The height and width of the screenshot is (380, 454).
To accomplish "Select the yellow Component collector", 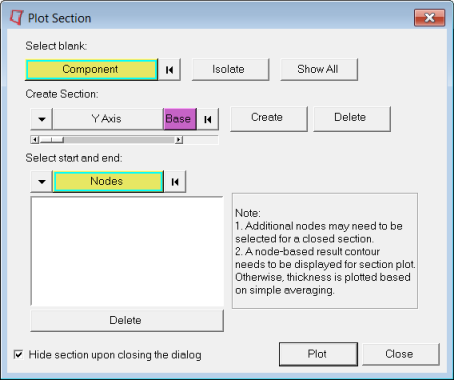I will (91, 70).
